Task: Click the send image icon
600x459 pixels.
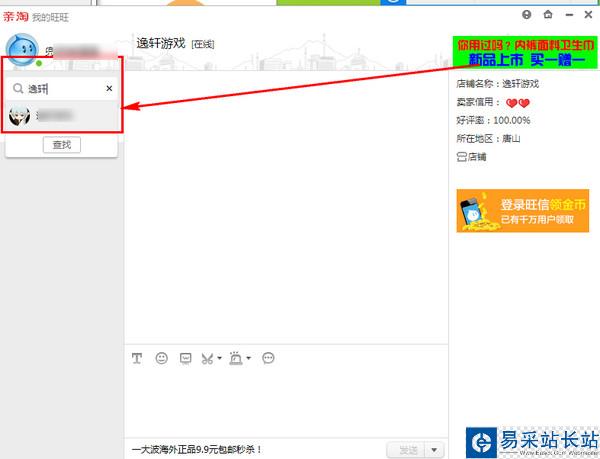Action: pyautogui.click(x=186, y=358)
